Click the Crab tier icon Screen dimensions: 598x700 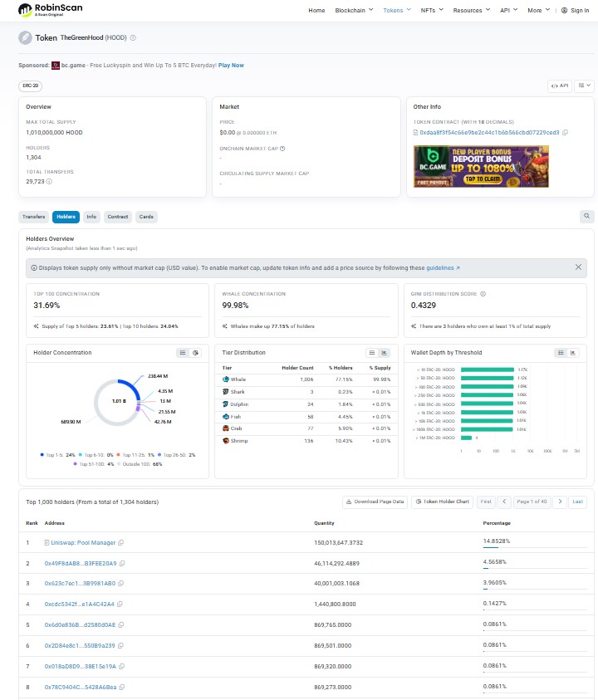[226, 428]
